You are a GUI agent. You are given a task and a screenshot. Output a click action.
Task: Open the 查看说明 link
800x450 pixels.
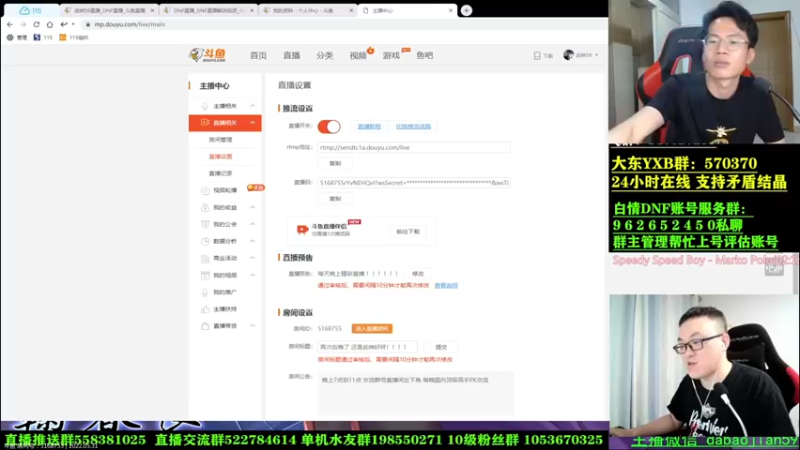click(446, 286)
